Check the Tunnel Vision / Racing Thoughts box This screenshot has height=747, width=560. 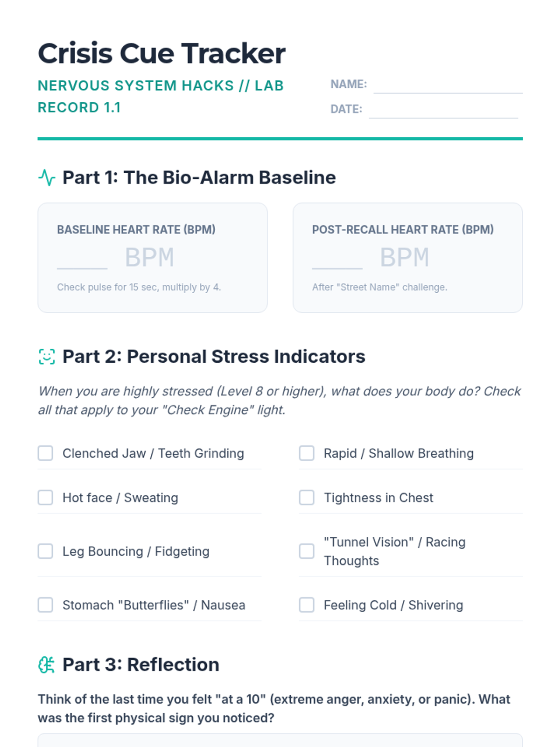click(307, 551)
